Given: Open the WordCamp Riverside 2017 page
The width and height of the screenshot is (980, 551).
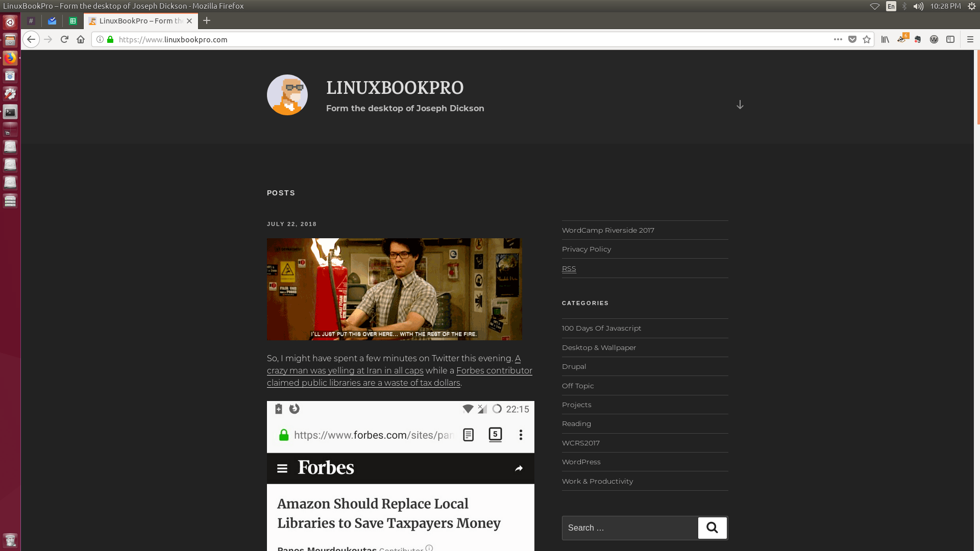Looking at the screenshot, I should point(608,230).
